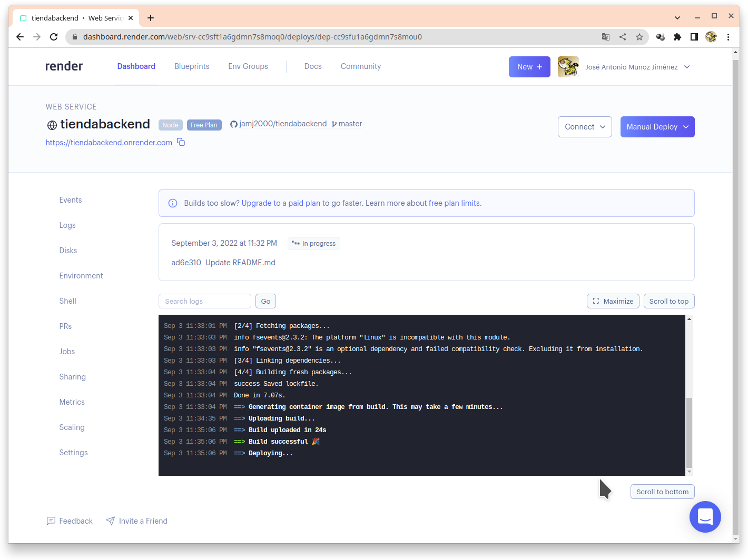The image size is (748, 560).
Task: Click the tiendabackend.onrender.com URL link
Action: [x=109, y=143]
